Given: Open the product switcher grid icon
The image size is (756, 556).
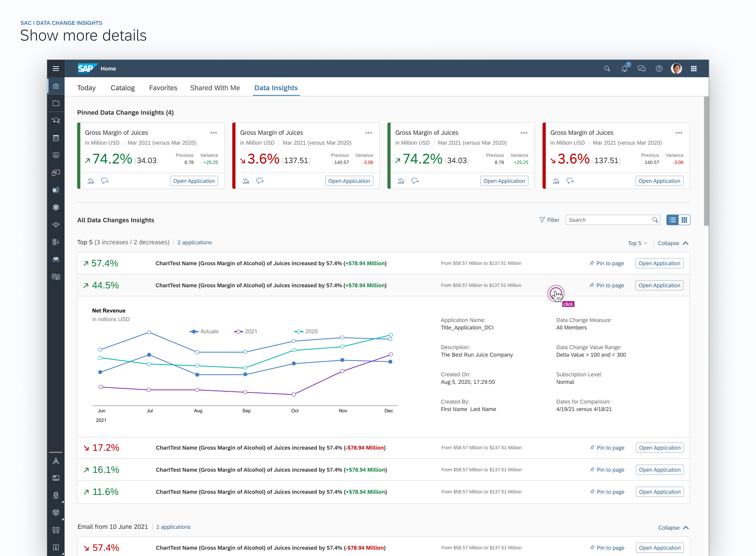Looking at the screenshot, I should tap(694, 69).
